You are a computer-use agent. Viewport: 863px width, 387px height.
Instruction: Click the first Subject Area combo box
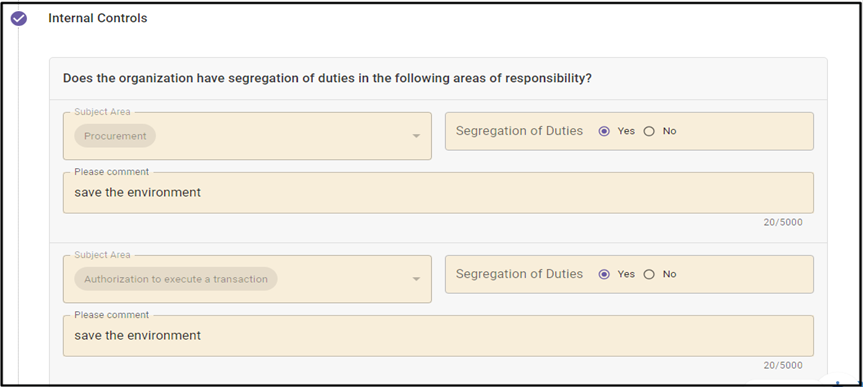pos(247,136)
